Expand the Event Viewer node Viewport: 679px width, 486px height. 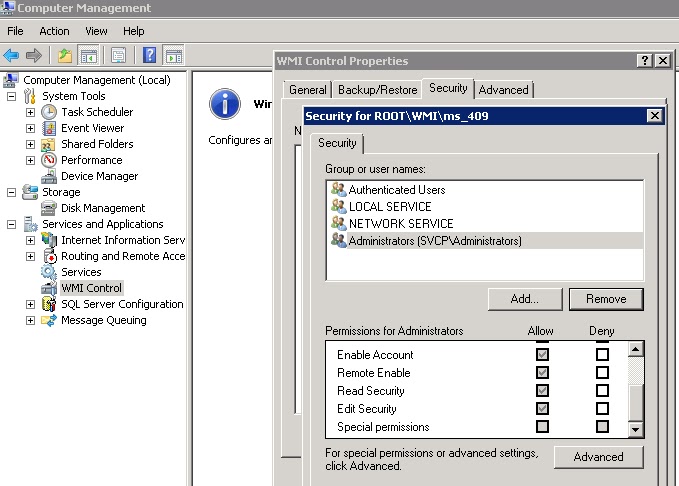(30, 128)
